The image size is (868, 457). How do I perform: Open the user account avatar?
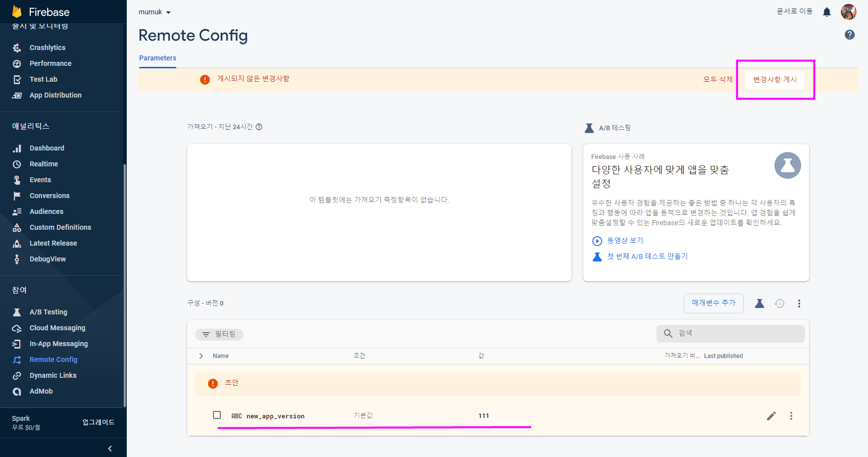[x=849, y=12]
